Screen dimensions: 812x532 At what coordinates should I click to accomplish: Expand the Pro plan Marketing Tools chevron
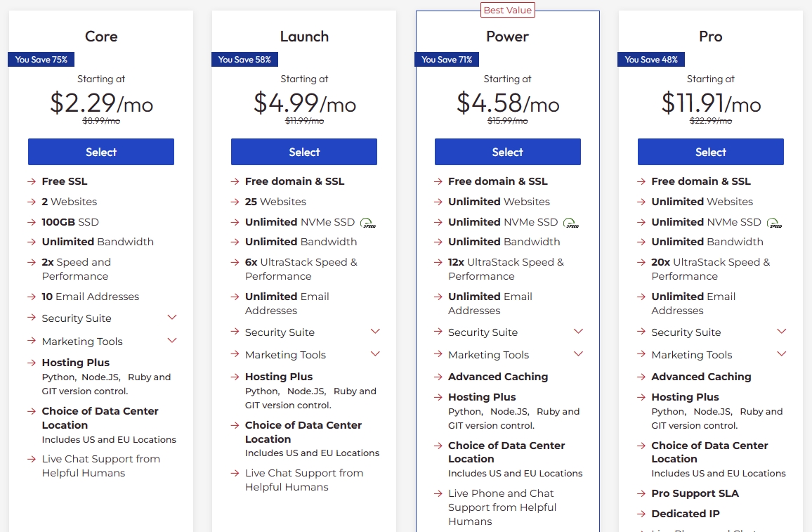[781, 354]
